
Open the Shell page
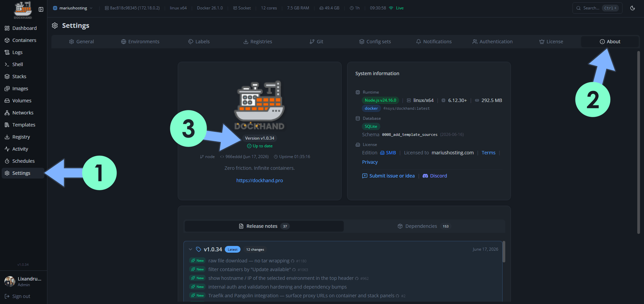(23, 64)
